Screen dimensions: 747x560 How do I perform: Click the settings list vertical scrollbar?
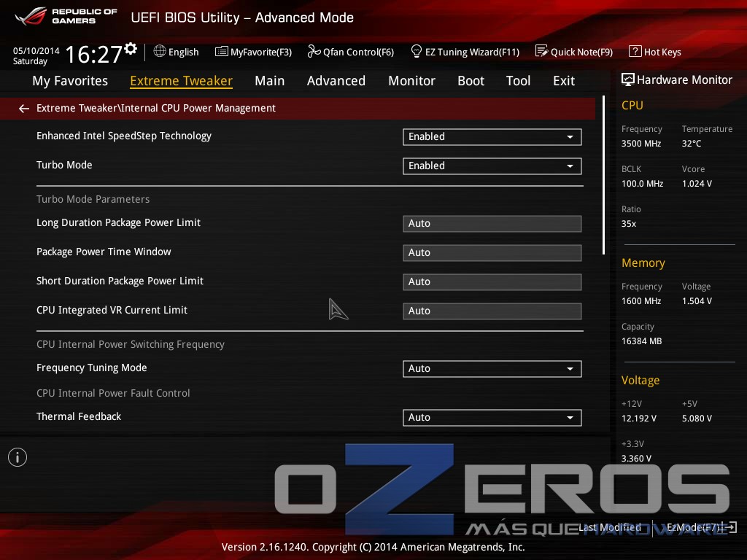(603, 175)
